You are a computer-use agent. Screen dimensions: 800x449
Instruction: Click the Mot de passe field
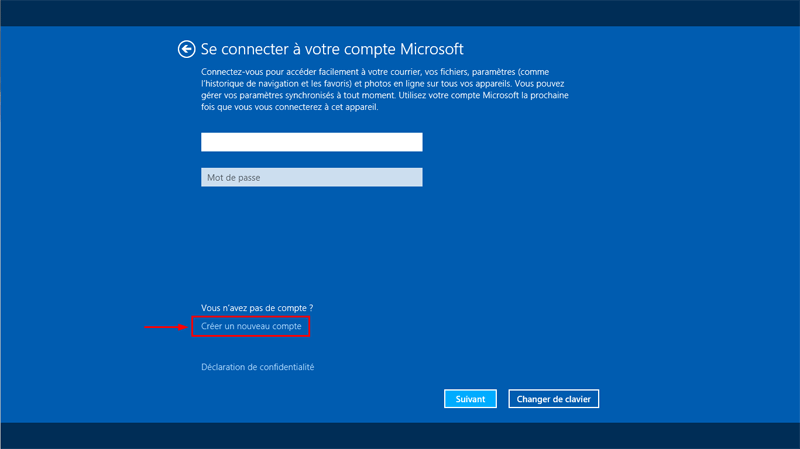pyautogui.click(x=311, y=178)
